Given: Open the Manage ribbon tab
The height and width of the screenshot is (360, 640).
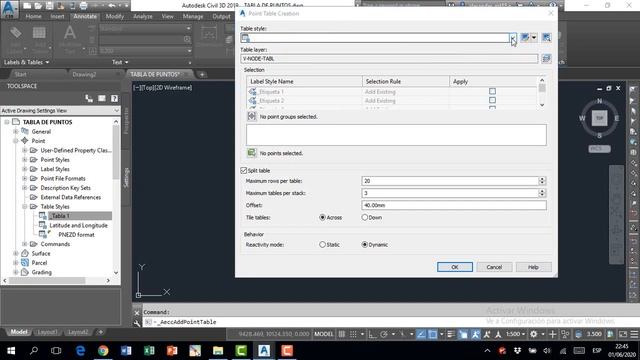Looking at the screenshot, I should 193,16.
